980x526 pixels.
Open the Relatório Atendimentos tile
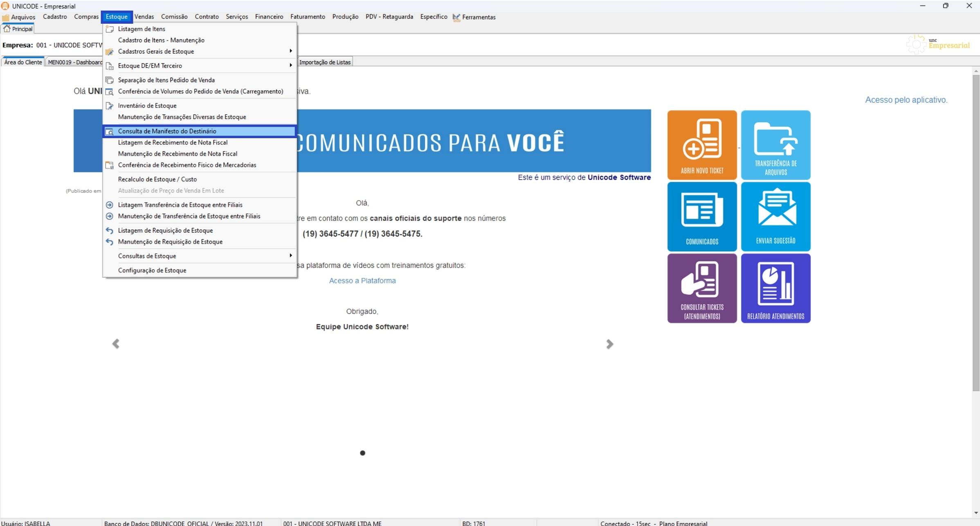pos(775,288)
